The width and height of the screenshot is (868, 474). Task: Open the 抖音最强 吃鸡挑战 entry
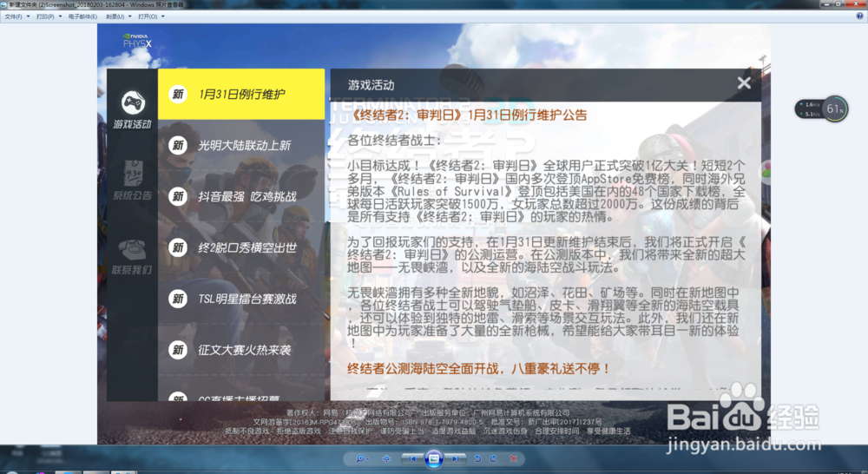coord(241,196)
